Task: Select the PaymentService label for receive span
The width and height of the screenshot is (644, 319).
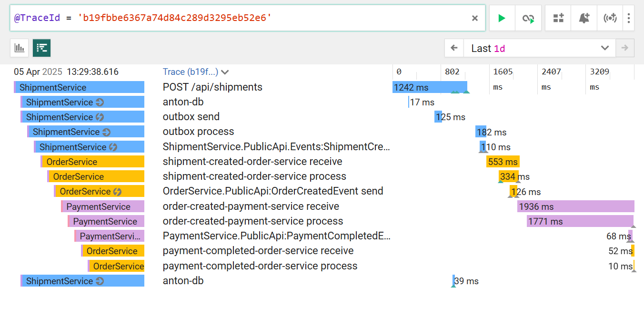Action: pos(102,206)
